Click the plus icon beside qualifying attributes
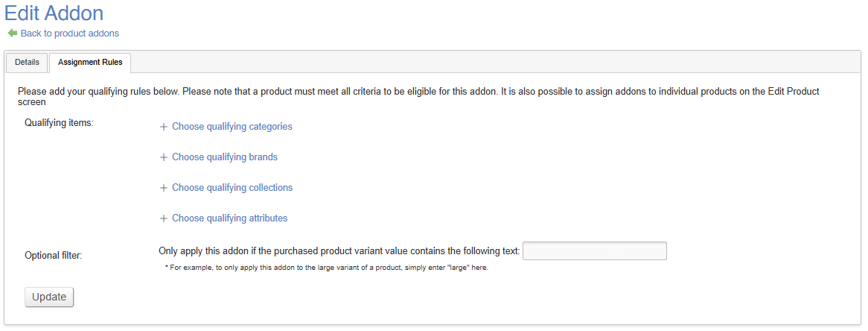The height and width of the screenshot is (331, 868). click(164, 218)
